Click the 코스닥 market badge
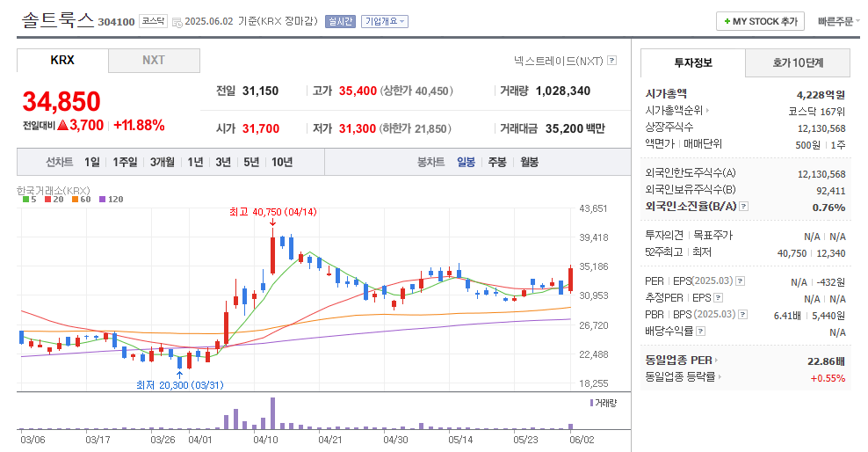Screen dimensions: 868x452 153,21
